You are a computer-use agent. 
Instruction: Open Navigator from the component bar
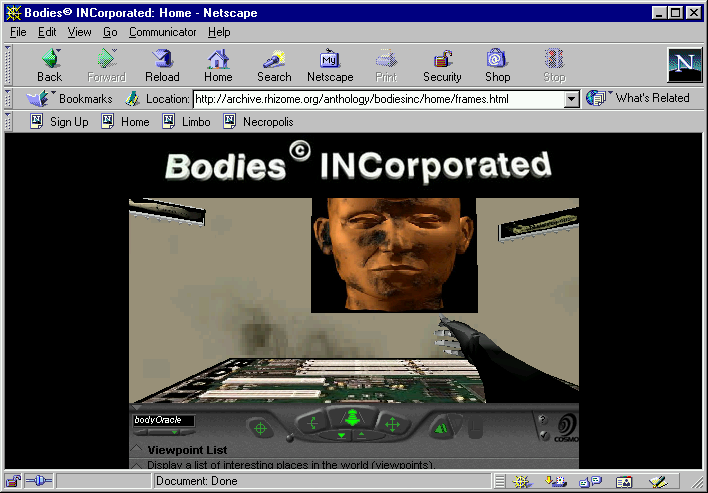(x=522, y=482)
